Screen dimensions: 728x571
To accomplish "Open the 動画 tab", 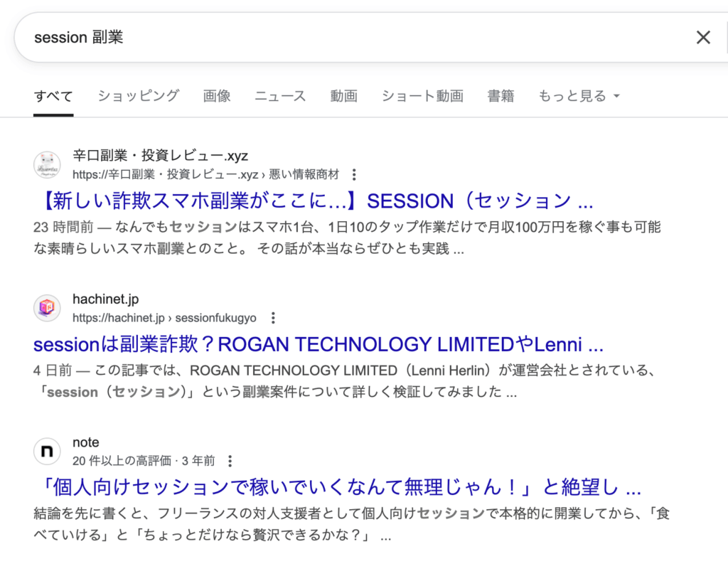I will pyautogui.click(x=343, y=96).
